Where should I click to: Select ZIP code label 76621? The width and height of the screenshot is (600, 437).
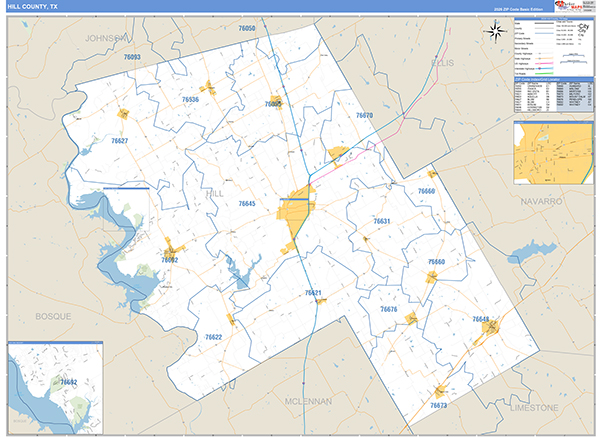pos(313,293)
